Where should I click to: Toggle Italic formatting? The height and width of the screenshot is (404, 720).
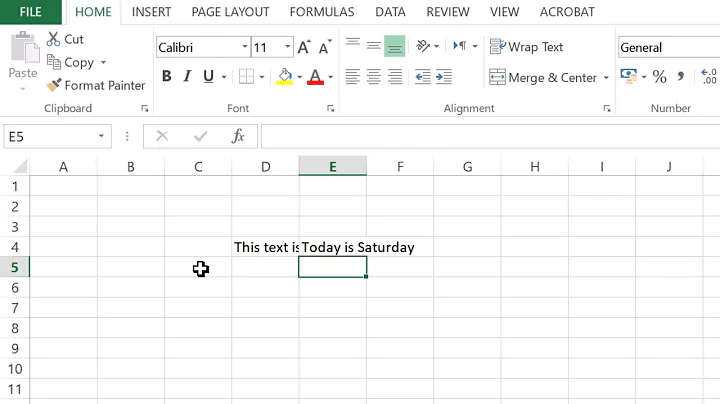point(187,76)
